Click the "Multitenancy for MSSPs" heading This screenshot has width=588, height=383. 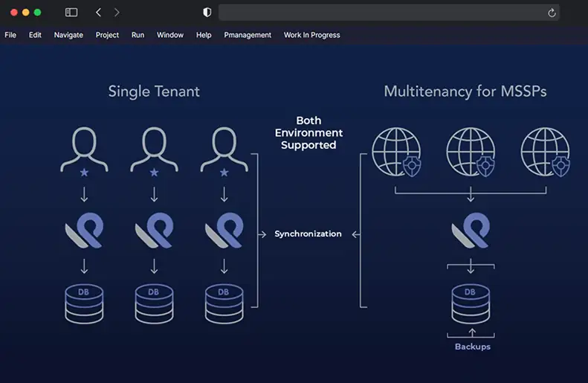(x=465, y=91)
